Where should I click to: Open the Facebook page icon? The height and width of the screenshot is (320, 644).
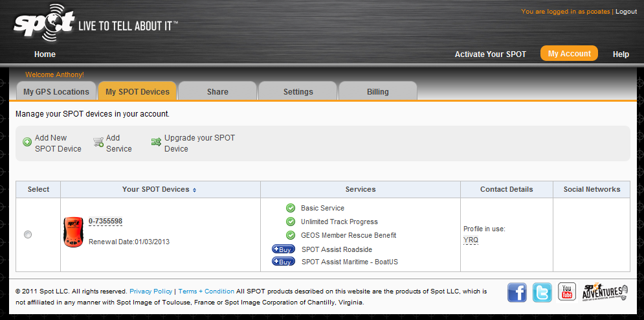516,293
